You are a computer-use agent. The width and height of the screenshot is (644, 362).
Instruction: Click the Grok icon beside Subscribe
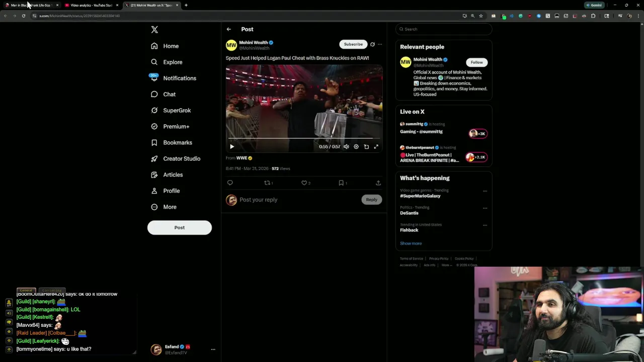click(x=372, y=44)
